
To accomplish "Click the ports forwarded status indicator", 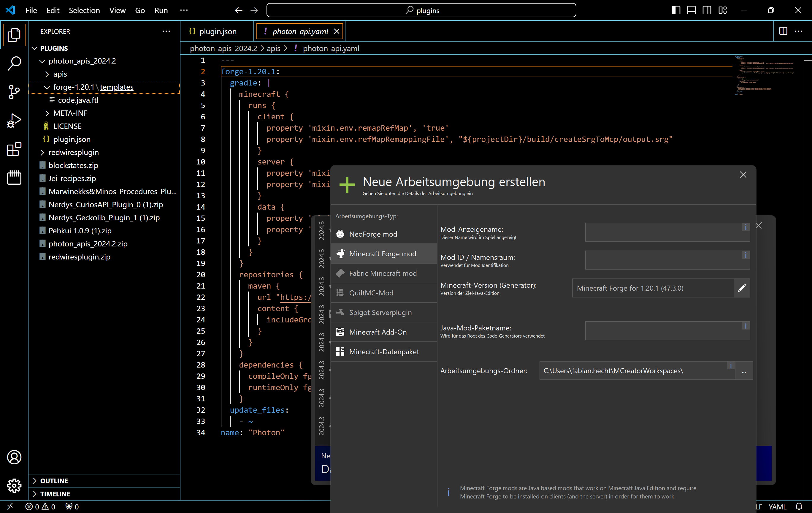I will 72,506.
